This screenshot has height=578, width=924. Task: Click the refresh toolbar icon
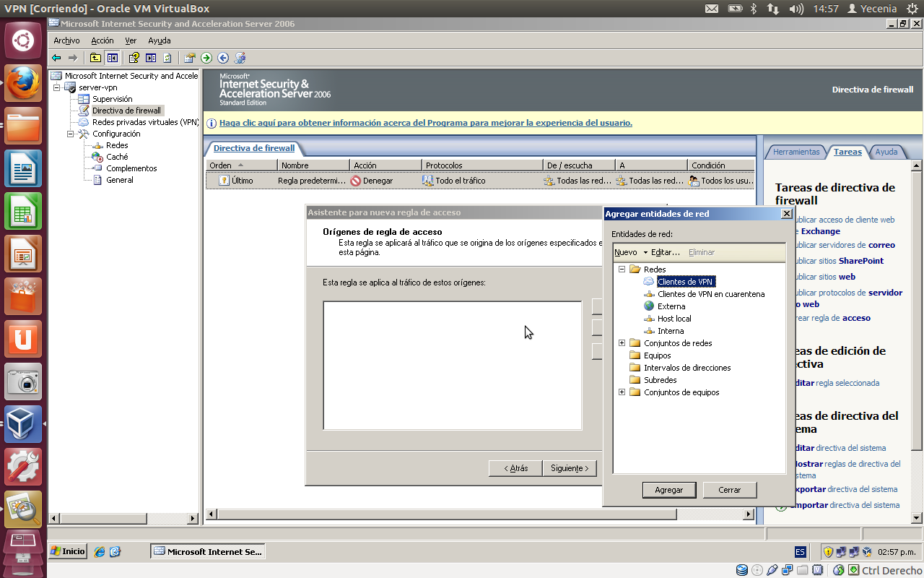pos(167,58)
